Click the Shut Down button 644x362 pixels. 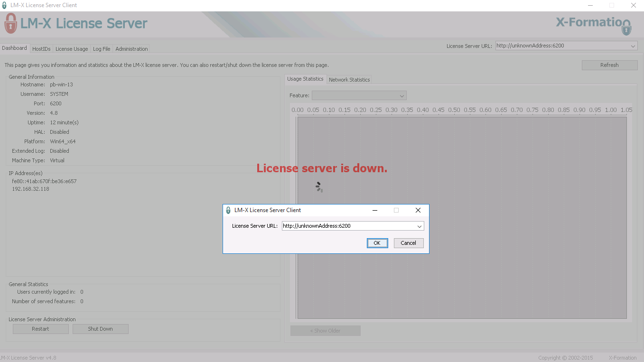[x=100, y=329]
